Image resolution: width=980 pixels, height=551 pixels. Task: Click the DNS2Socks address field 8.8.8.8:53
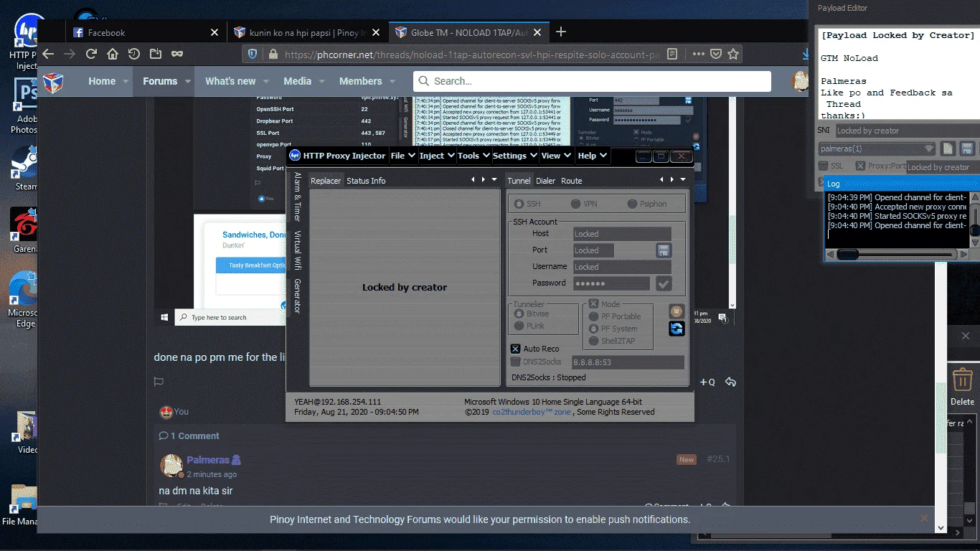628,363
